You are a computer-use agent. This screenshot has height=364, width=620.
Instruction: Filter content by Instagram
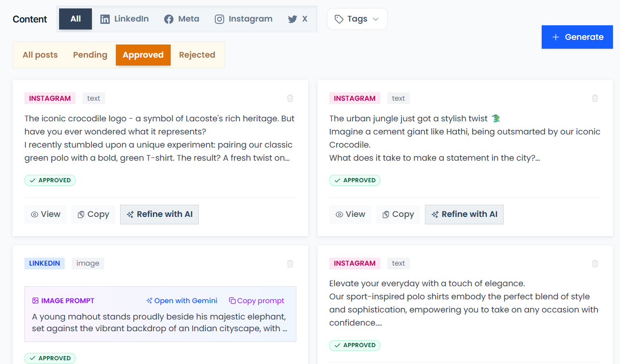click(243, 19)
